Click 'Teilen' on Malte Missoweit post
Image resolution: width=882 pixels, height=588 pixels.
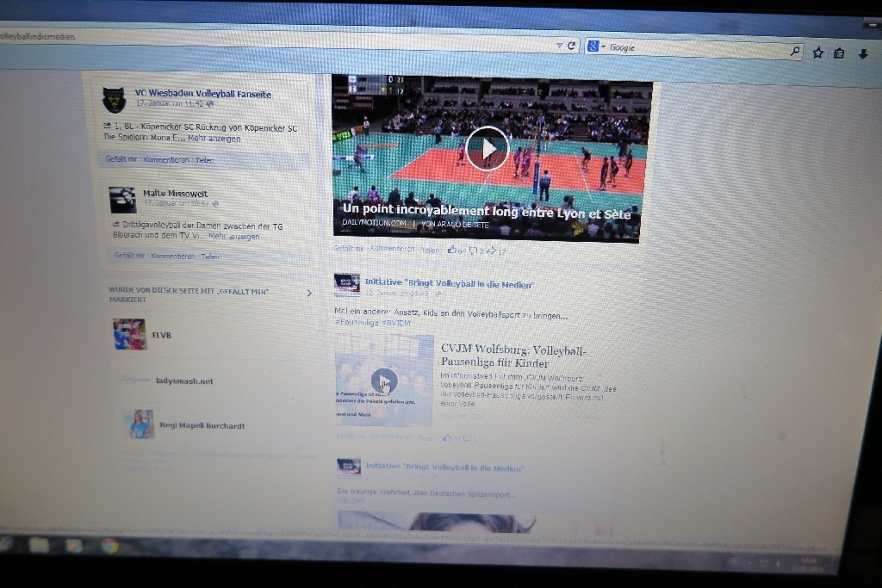(x=210, y=257)
